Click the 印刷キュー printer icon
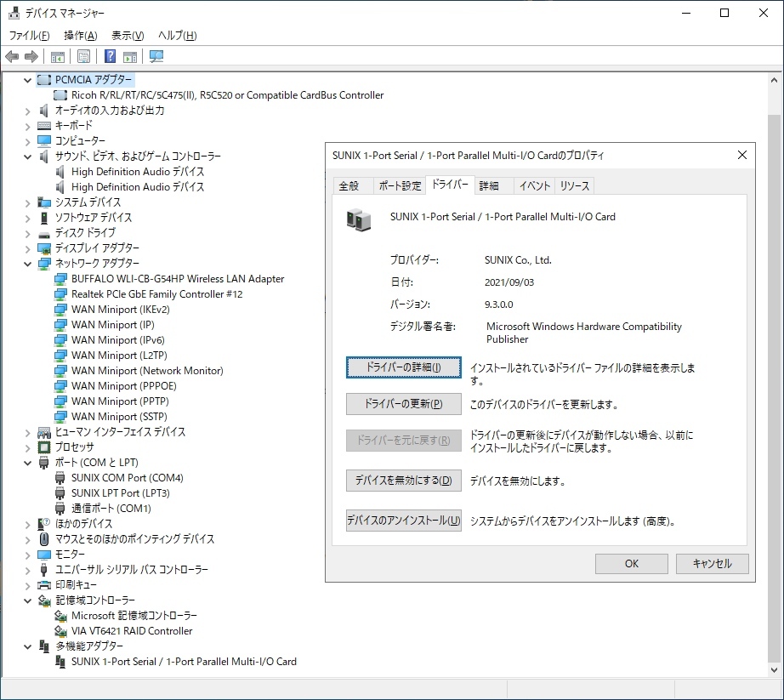The height and width of the screenshot is (700, 784). point(44,585)
